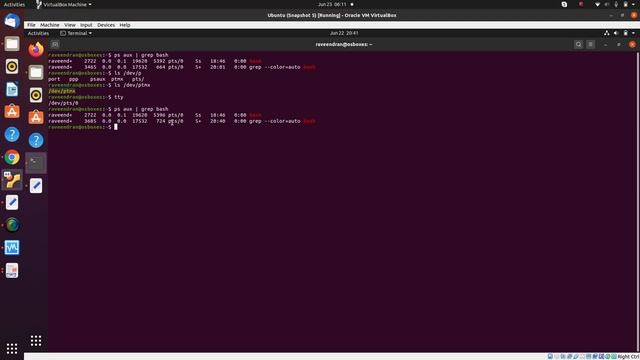This screenshot has width=640, height=360.
Task: Click the VirtualBox hard disk status icon
Action: 550,357
